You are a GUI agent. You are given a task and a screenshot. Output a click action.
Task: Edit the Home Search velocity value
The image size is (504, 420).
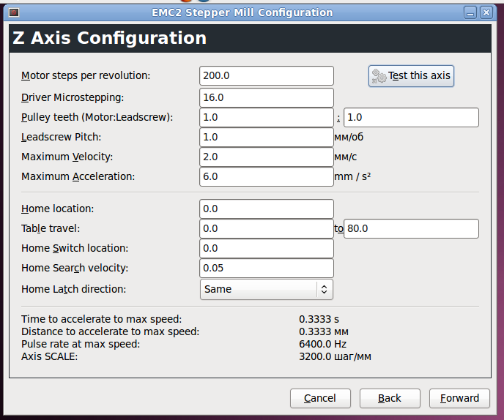[x=267, y=268]
